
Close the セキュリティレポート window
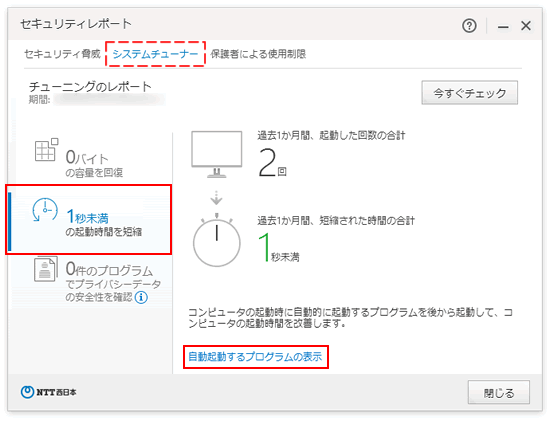point(526,26)
